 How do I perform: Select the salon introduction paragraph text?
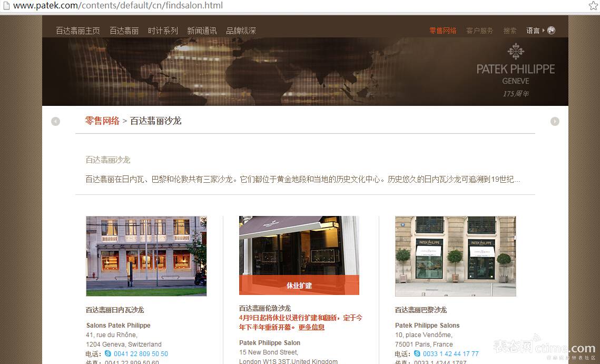[x=303, y=179]
